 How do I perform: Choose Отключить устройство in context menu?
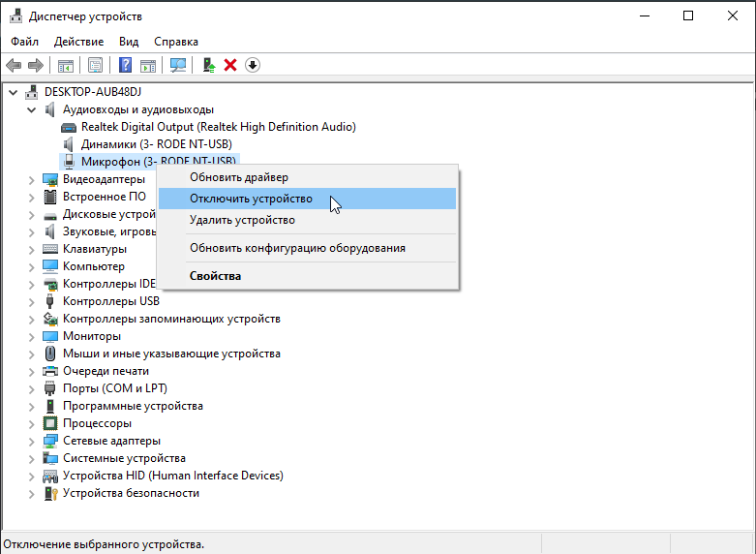251,199
